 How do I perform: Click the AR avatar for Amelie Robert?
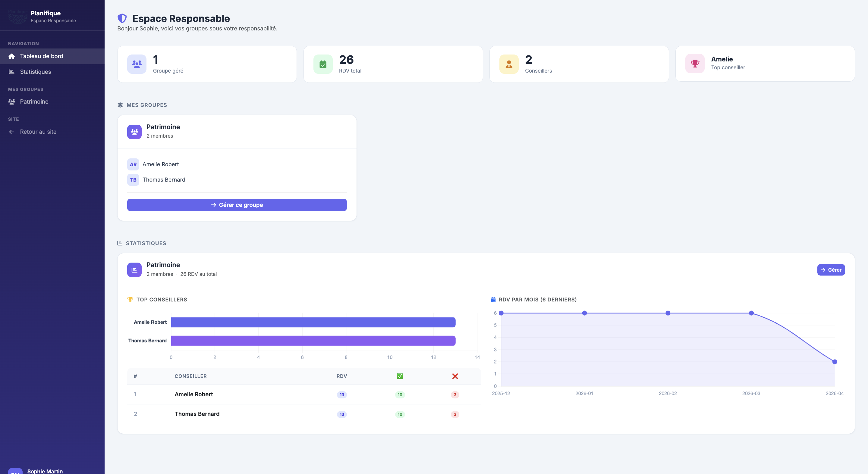(133, 164)
